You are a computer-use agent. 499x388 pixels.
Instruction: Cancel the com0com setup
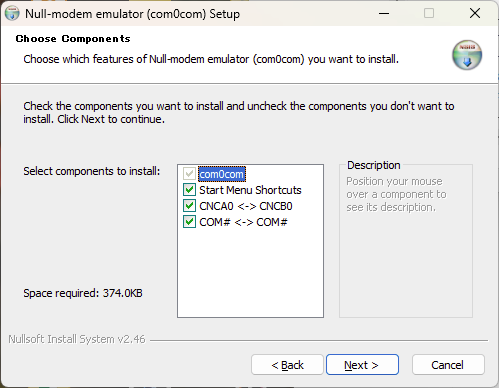pyautogui.click(x=448, y=365)
